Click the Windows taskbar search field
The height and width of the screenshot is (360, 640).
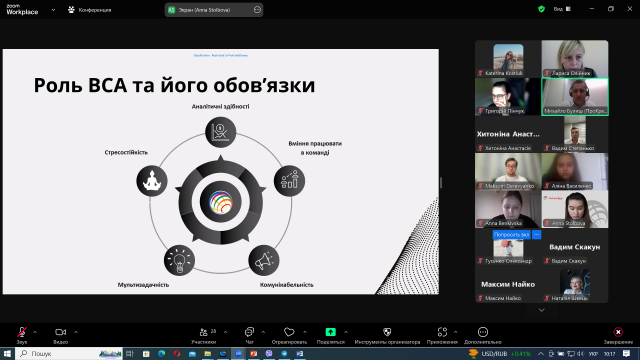[x=69, y=353]
